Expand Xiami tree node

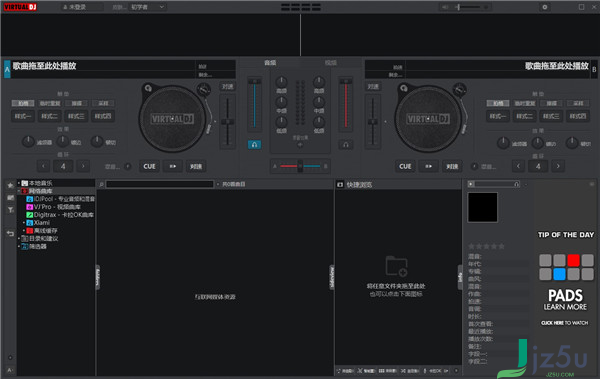click(24, 222)
